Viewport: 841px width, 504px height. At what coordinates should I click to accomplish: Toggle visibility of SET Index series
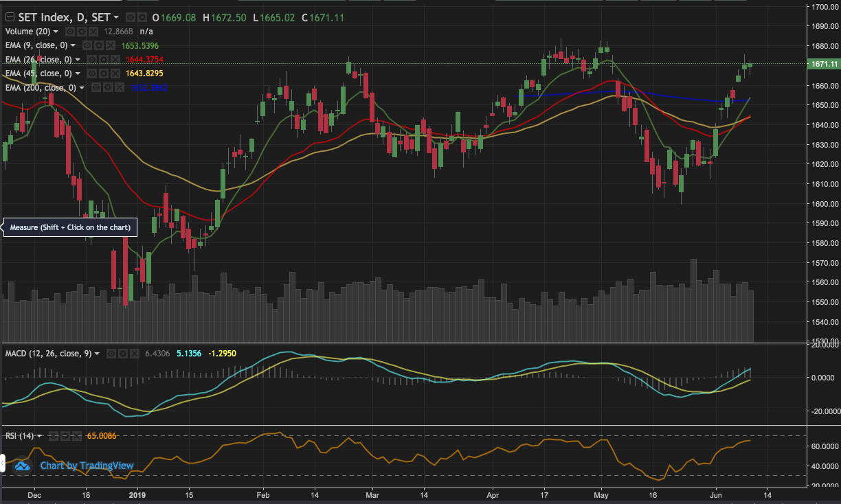pyautogui.click(x=131, y=17)
